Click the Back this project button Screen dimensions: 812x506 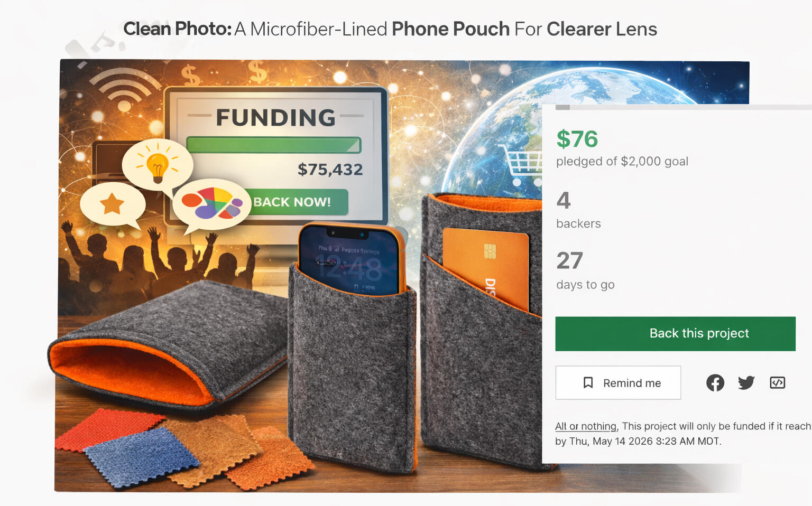pyautogui.click(x=675, y=334)
